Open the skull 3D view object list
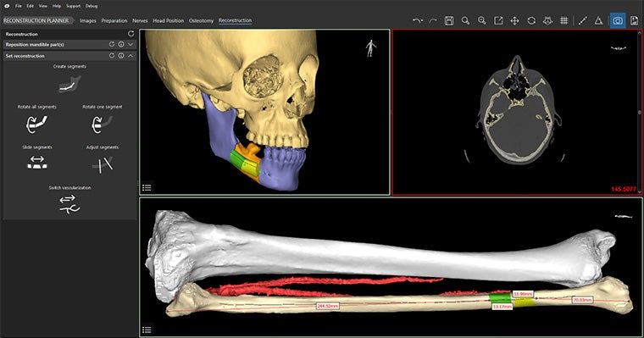Screen dimensions: 644x338 (x=147, y=188)
